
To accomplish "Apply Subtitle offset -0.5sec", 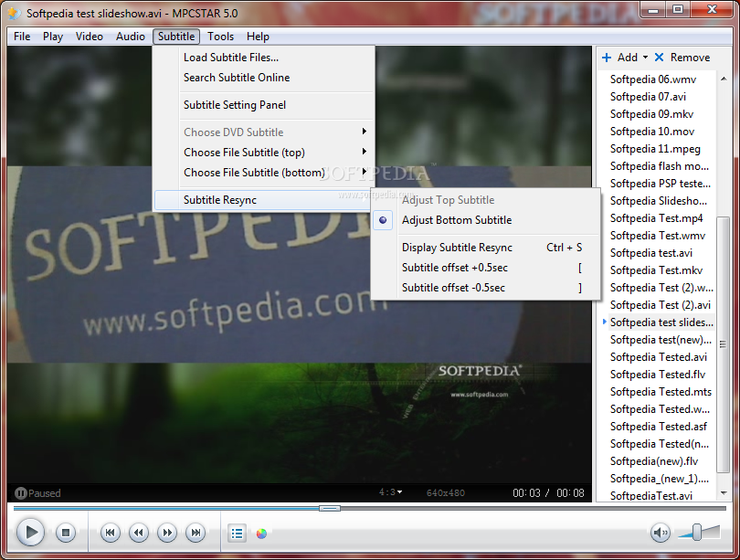I will pos(486,288).
